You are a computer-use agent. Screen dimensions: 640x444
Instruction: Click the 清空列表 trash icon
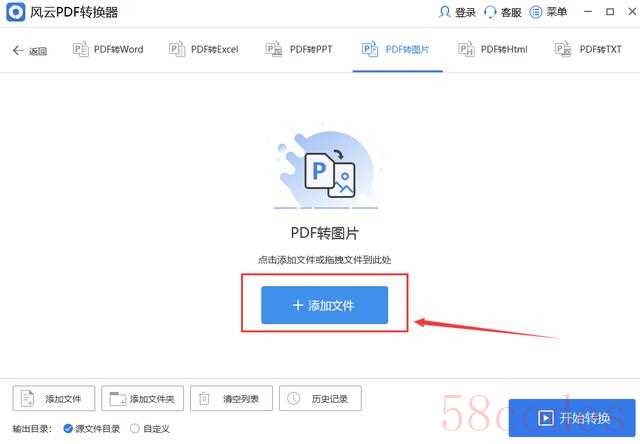204,398
